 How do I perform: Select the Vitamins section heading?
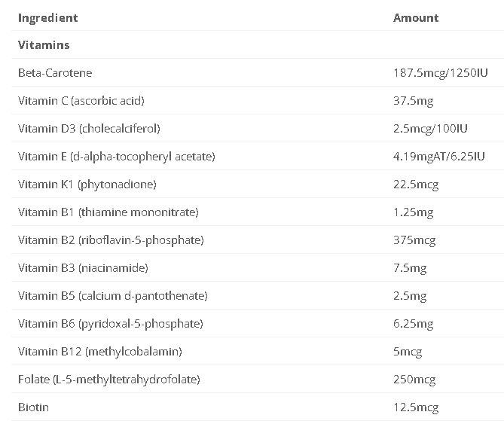44,45
